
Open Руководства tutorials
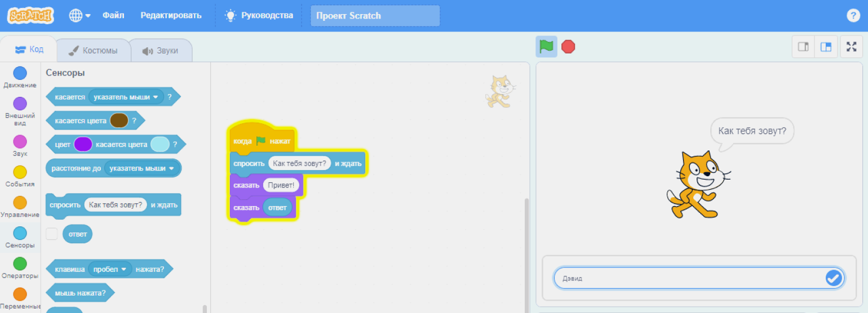[259, 15]
